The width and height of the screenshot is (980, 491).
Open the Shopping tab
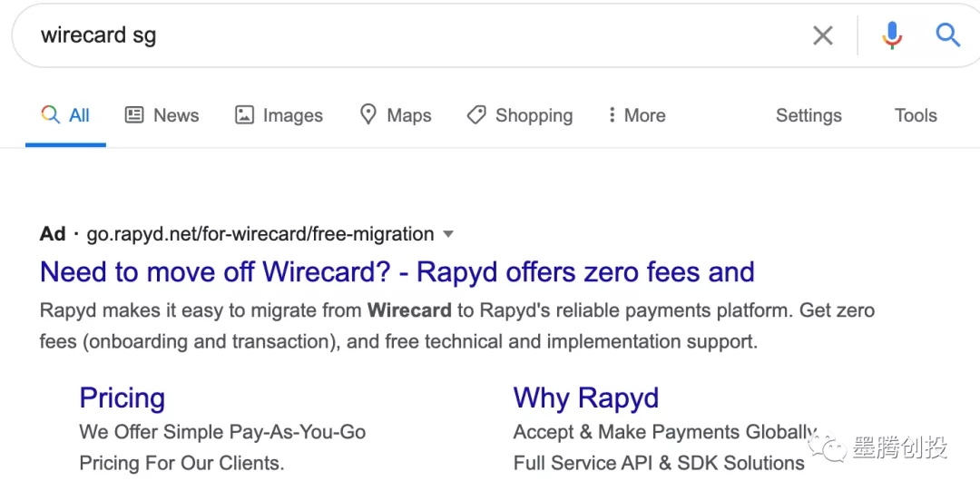click(x=519, y=115)
